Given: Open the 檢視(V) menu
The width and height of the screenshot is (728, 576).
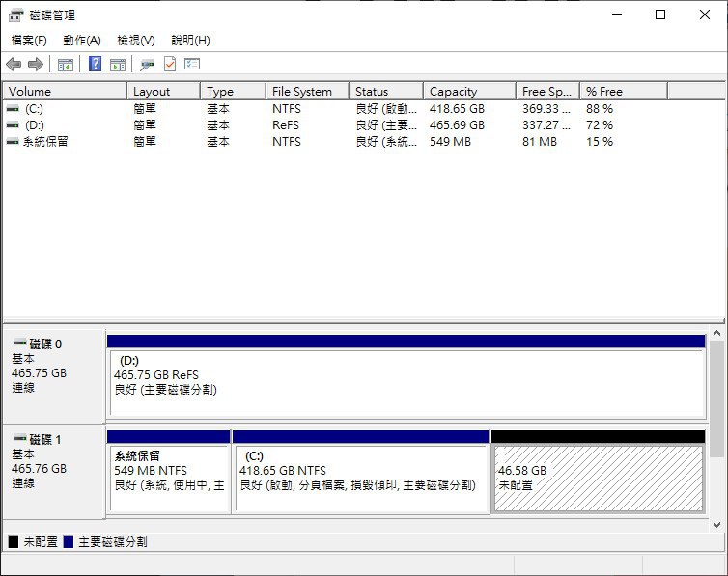Looking at the screenshot, I should pyautogui.click(x=136, y=41).
